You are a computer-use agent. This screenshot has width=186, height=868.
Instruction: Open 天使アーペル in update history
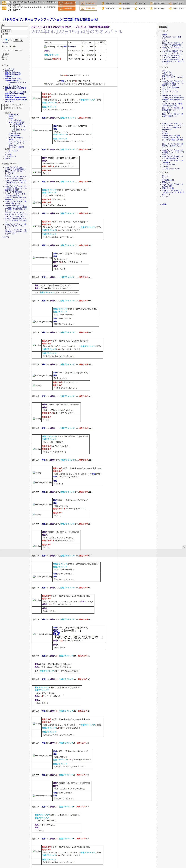(x=167, y=73)
